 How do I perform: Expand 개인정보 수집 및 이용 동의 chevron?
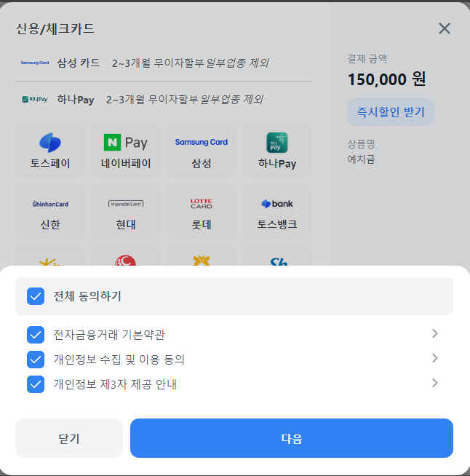coord(435,358)
